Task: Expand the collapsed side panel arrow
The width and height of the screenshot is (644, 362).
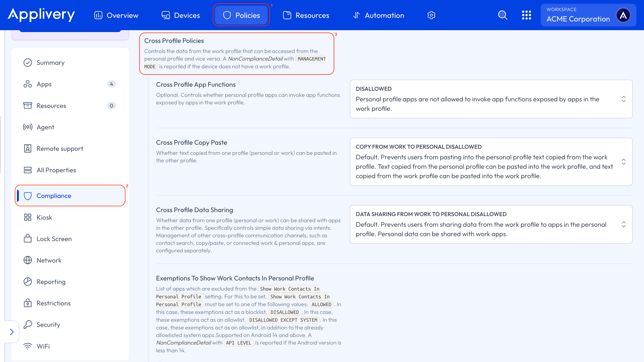Action: click(x=12, y=332)
